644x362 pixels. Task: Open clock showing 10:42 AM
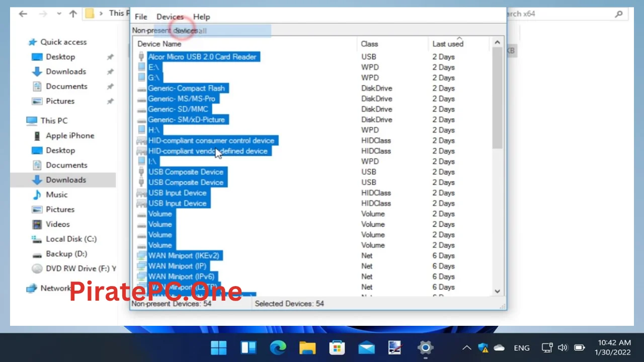click(x=612, y=347)
